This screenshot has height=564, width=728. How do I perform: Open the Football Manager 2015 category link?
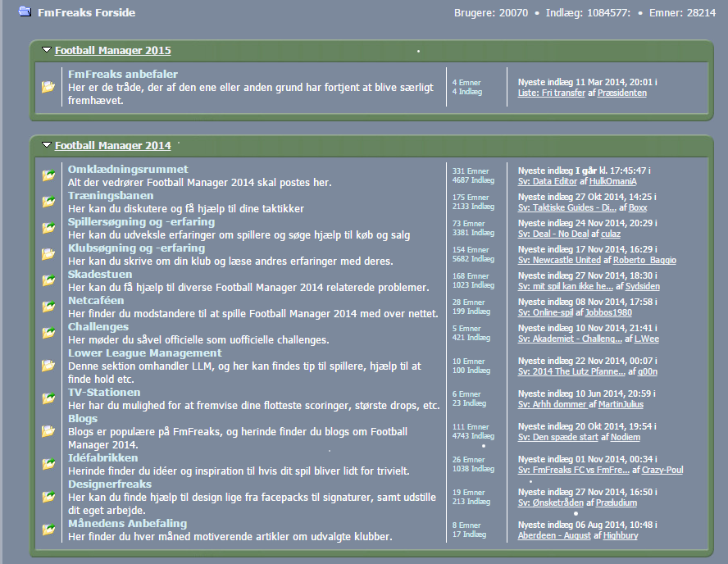pyautogui.click(x=113, y=50)
